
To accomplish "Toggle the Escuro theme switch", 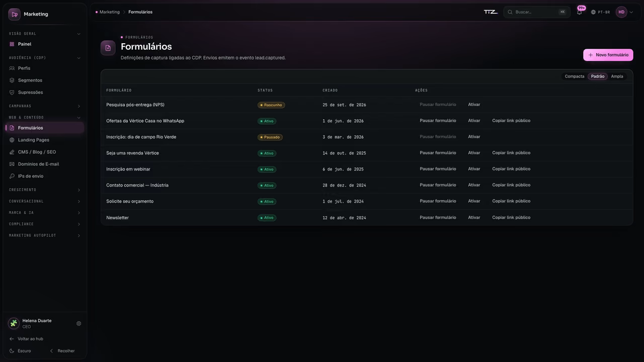I will tap(21, 351).
